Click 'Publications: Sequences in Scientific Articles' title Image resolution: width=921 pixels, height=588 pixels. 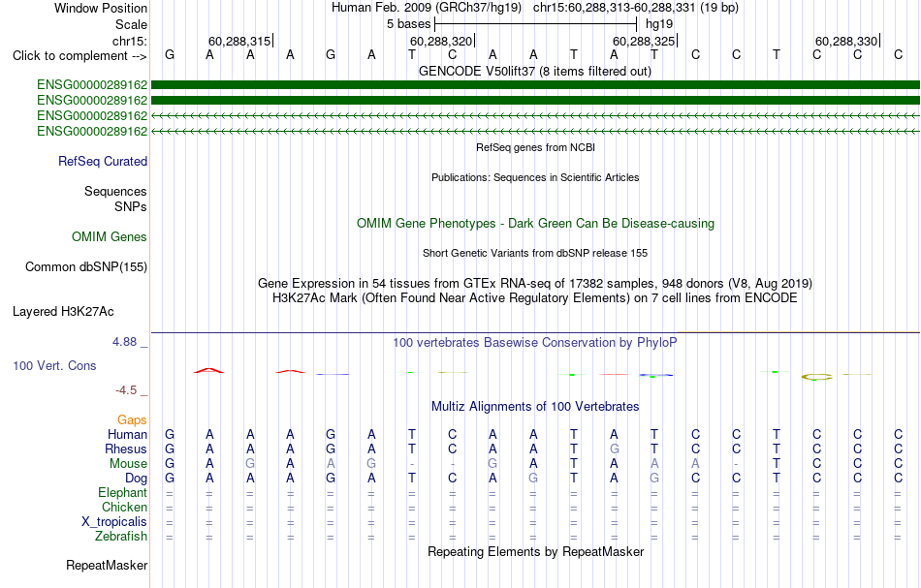(535, 177)
